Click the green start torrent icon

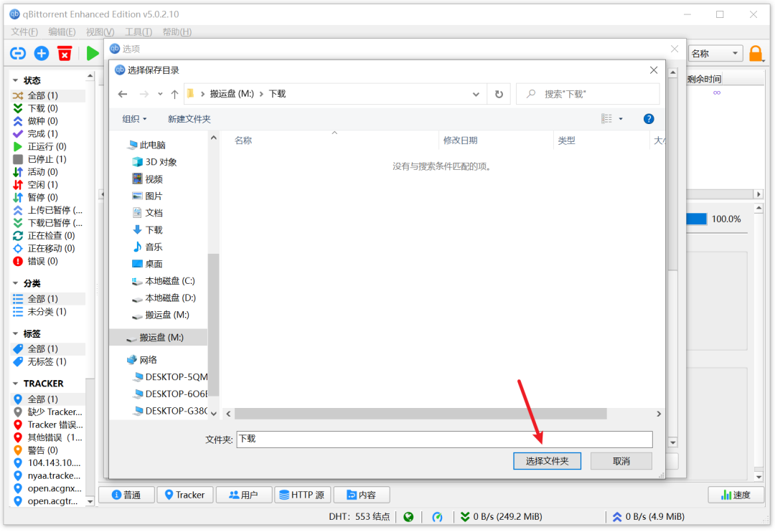point(92,53)
